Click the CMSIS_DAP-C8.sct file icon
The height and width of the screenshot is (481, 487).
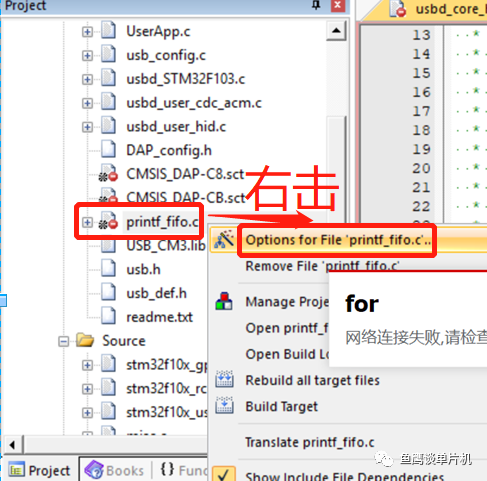point(109,174)
